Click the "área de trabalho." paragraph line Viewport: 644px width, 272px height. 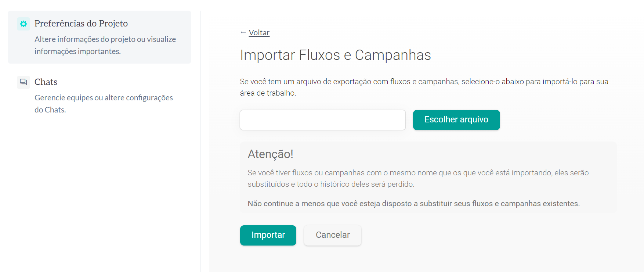pos(268,93)
